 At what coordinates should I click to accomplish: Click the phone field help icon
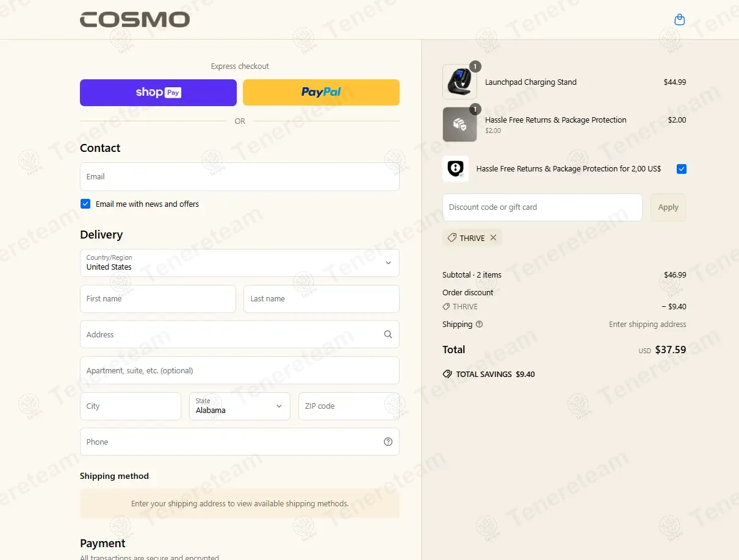[x=388, y=442]
